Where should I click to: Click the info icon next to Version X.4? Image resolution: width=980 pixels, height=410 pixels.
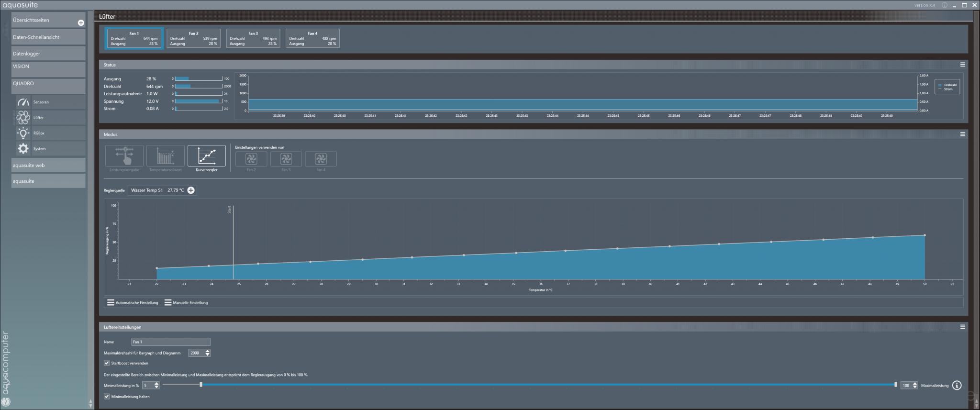pos(945,5)
